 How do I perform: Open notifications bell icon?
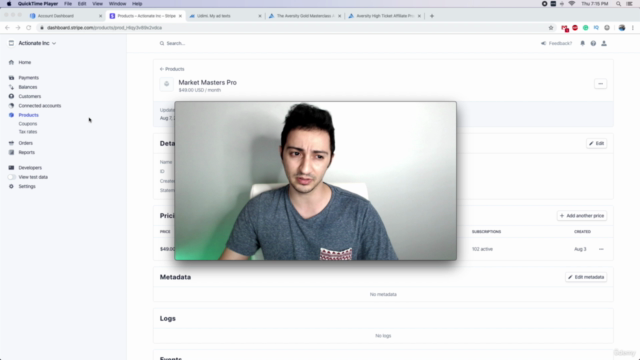click(x=582, y=43)
